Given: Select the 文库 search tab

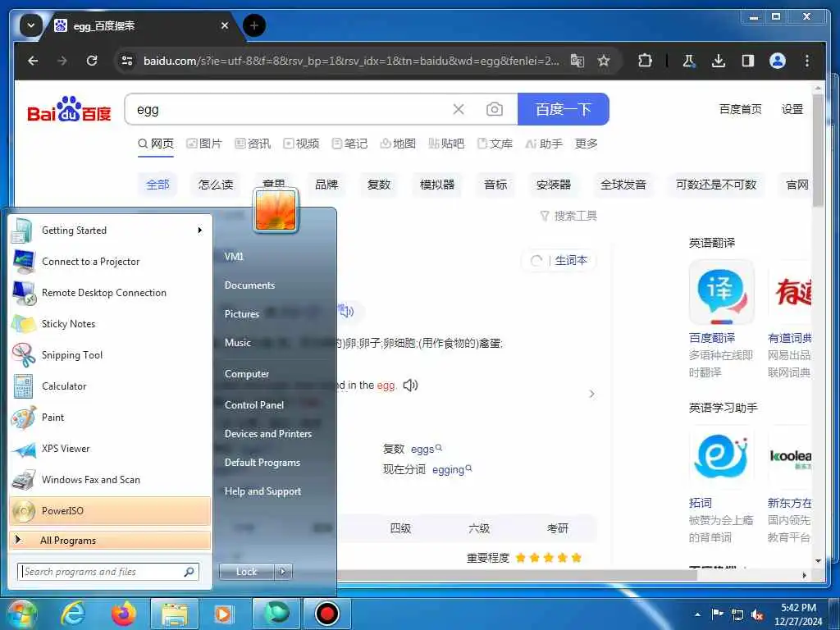Looking at the screenshot, I should coord(495,144).
